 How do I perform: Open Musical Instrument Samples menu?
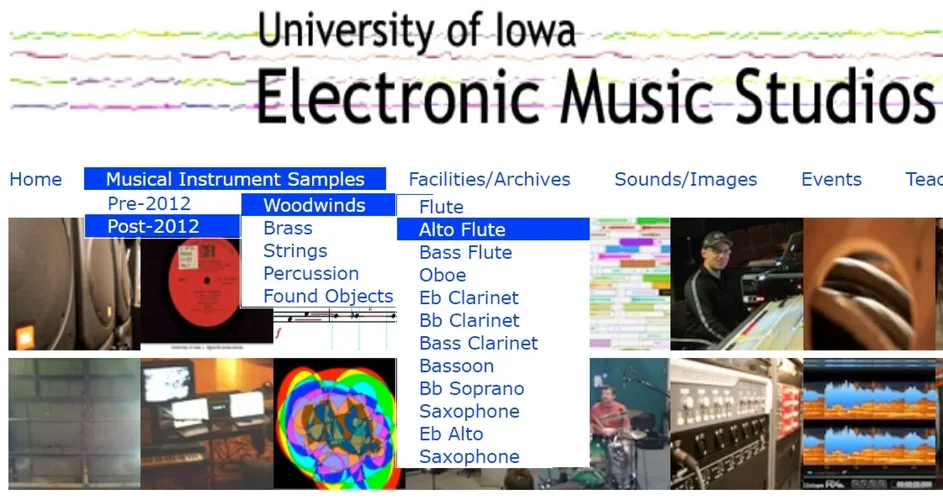235,179
